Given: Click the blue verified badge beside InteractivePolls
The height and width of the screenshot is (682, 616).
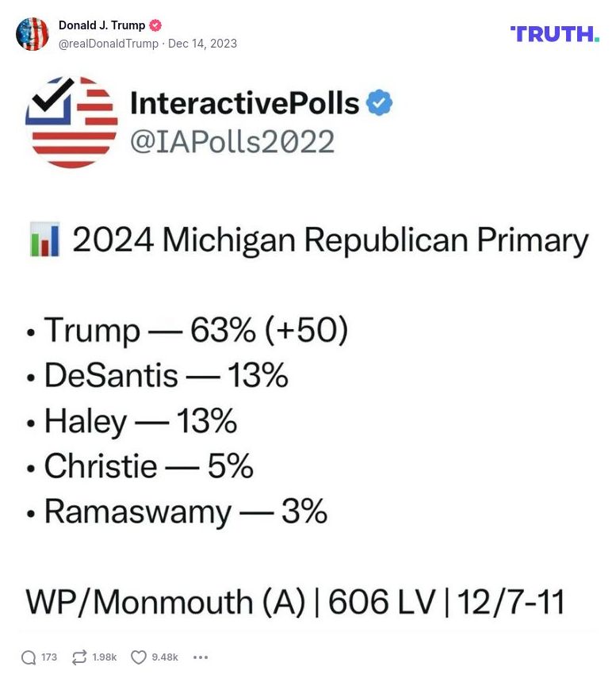Looking at the screenshot, I should pos(379,102).
